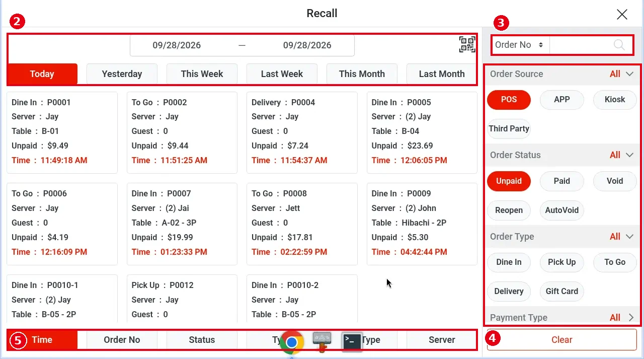The width and height of the screenshot is (644, 359).
Task: Open Chrome from the dock
Action: [x=292, y=342]
